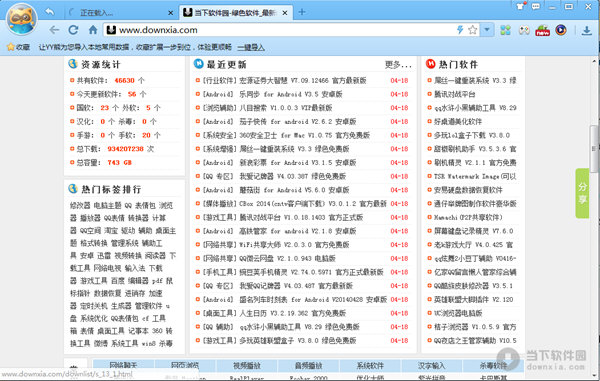Open '多玩lol盒子下载 V3.8.0' hot entry
Viewport: 600px width, 381px height.
[x=472, y=135]
